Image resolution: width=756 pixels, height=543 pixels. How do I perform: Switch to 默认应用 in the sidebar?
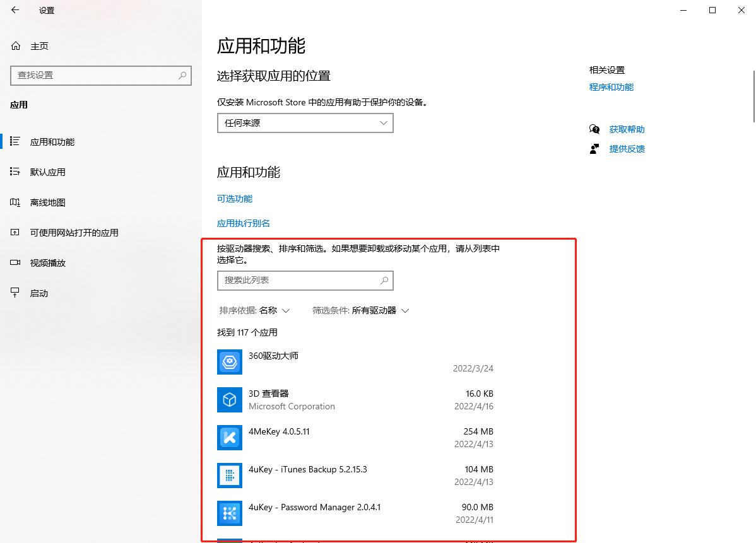(47, 172)
